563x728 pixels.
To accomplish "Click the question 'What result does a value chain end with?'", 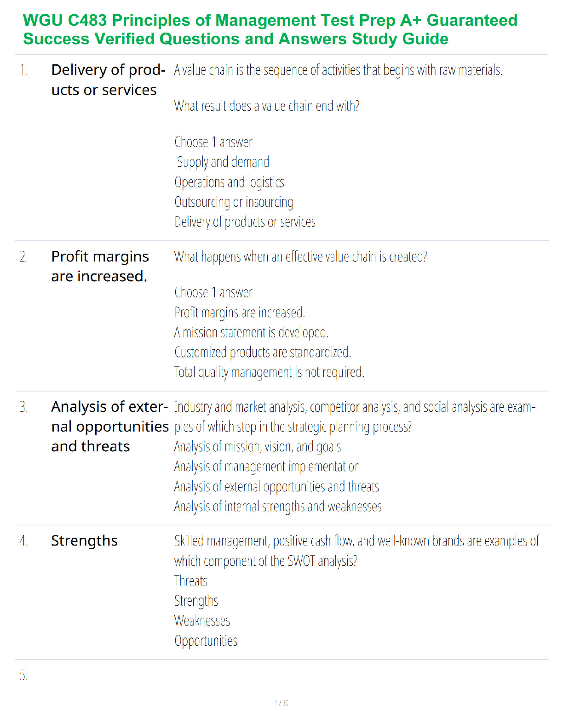I will 267,106.
